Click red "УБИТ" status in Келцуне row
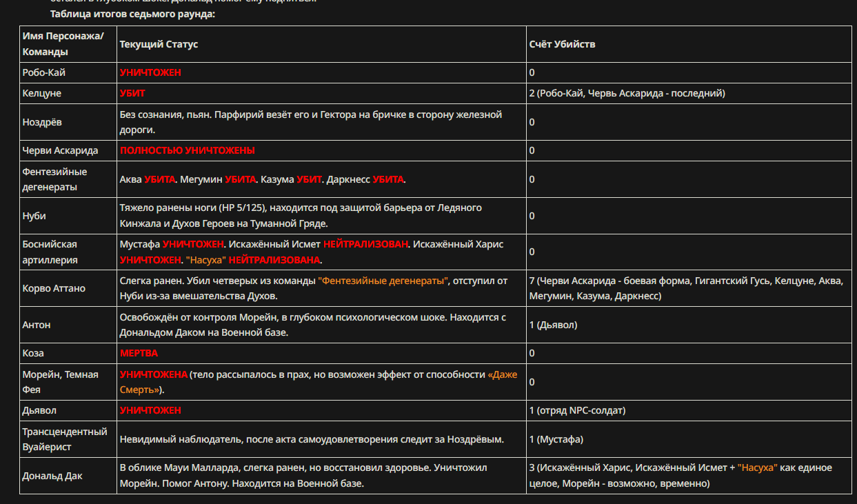This screenshot has width=857, height=504. [x=132, y=93]
